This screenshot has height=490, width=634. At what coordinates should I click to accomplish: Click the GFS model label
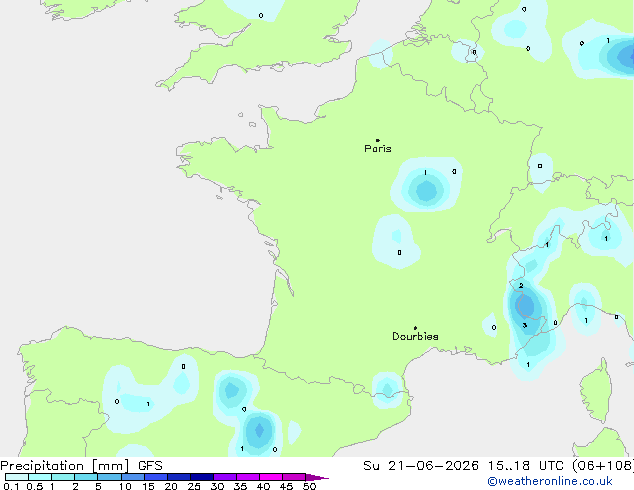tap(150, 466)
